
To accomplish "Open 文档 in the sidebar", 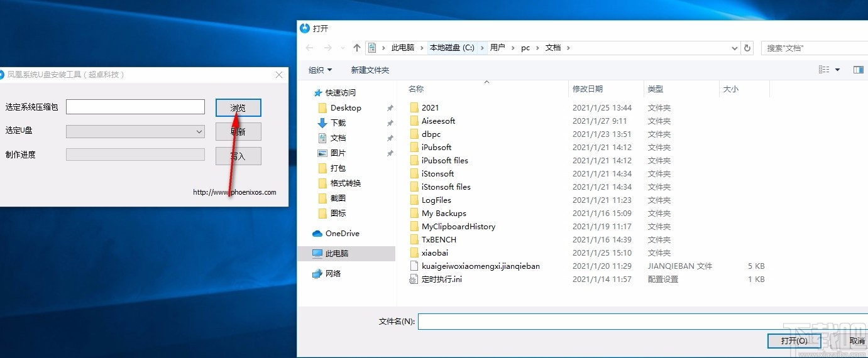I will pos(338,138).
